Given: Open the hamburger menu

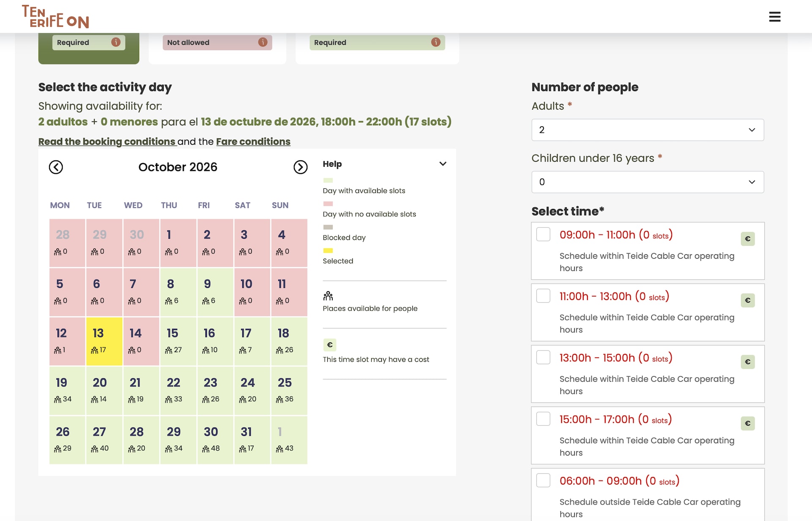Looking at the screenshot, I should pyautogui.click(x=774, y=17).
